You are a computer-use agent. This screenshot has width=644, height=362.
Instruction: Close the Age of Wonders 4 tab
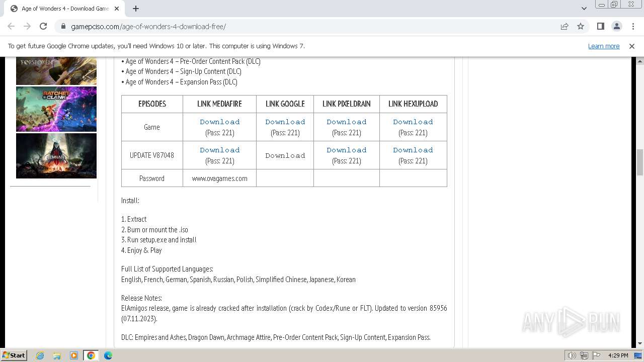[117, 9]
